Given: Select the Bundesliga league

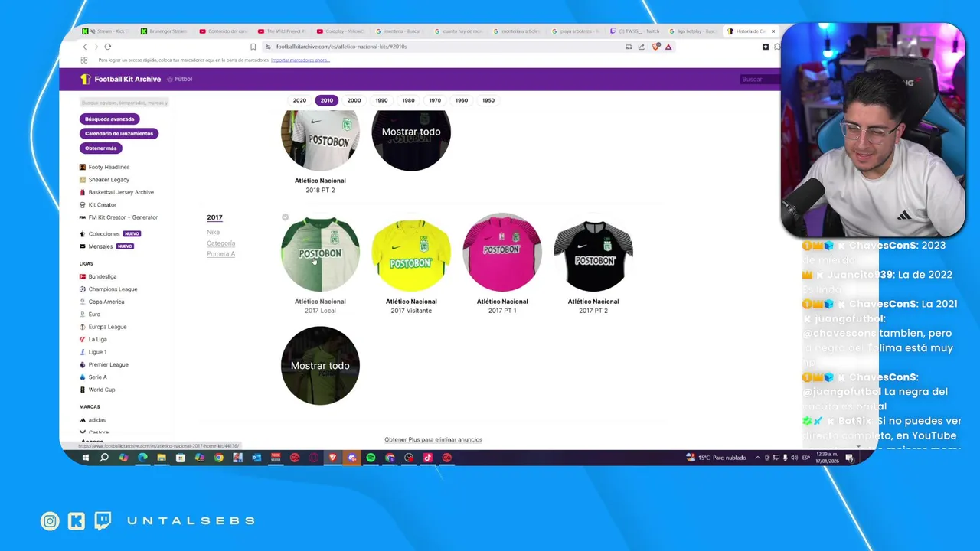Looking at the screenshot, I should (x=102, y=276).
